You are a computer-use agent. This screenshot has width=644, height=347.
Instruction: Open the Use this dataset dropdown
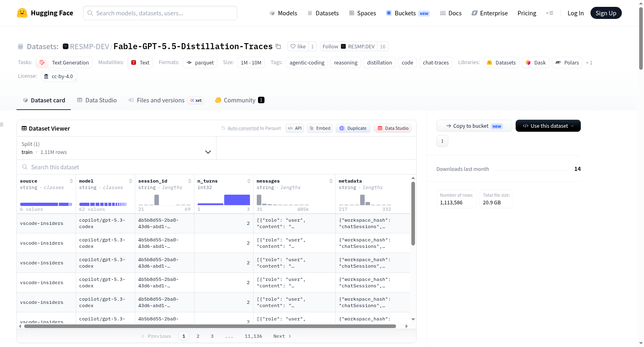548,126
